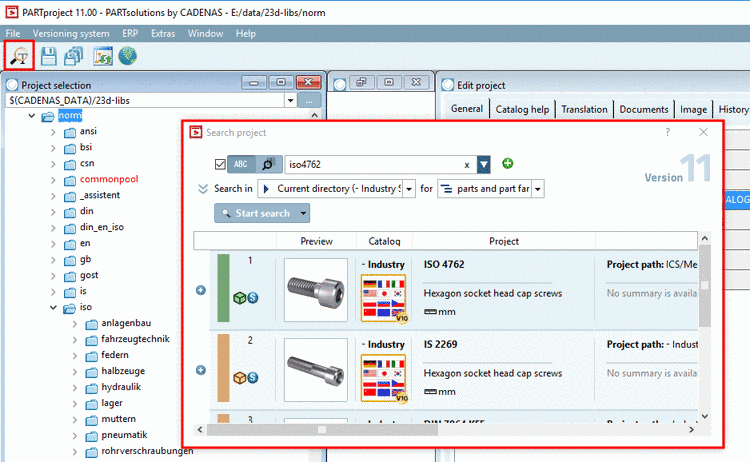The height and width of the screenshot is (462, 750).
Task: Collapse the norm folder tree node
Action: click(x=32, y=116)
